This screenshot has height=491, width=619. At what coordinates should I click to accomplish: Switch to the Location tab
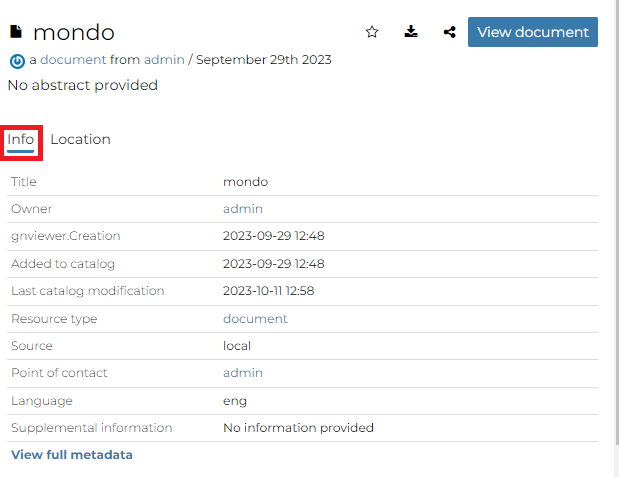pyautogui.click(x=81, y=139)
